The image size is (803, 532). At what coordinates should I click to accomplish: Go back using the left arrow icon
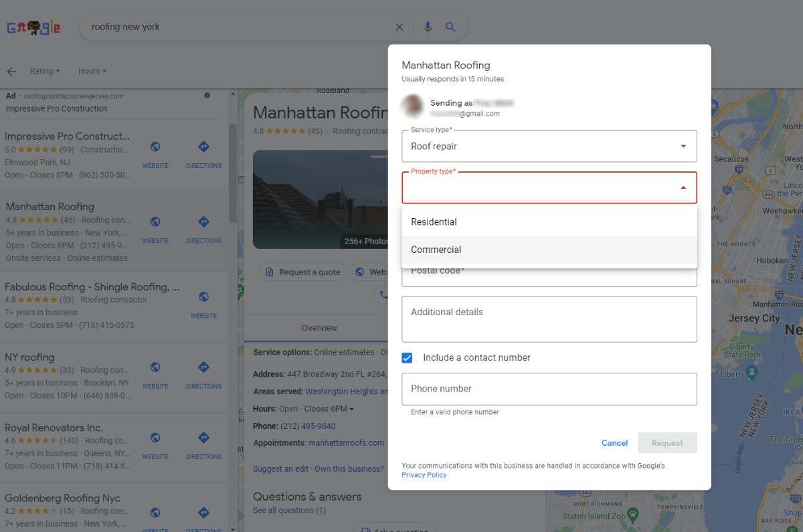pos(11,72)
